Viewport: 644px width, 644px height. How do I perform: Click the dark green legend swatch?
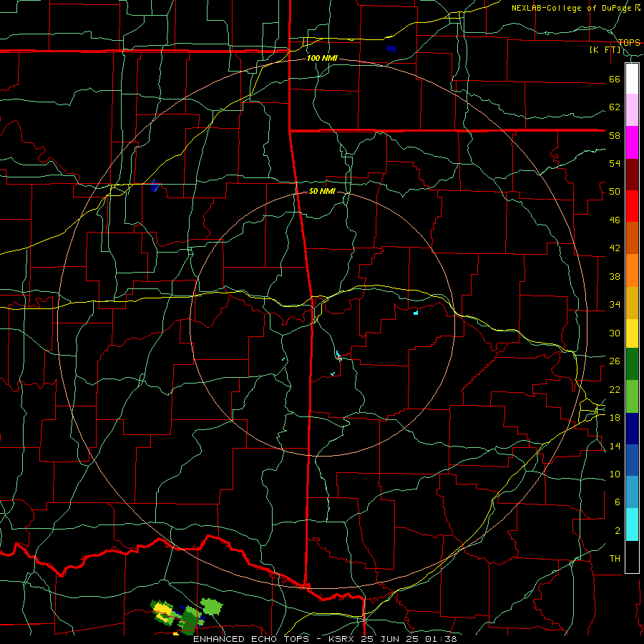point(632,364)
